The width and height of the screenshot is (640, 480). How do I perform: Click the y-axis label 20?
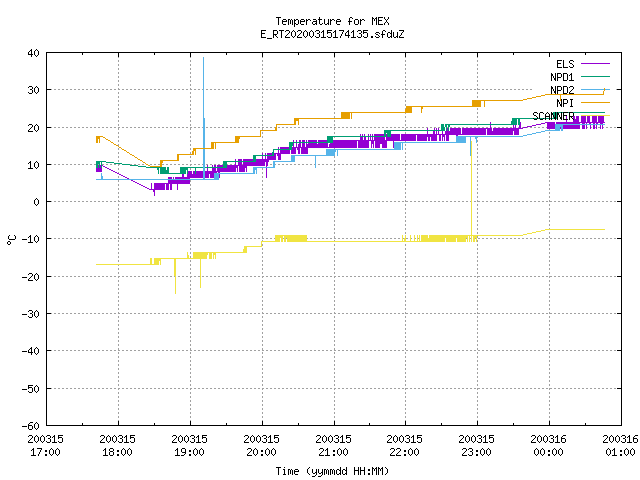[33, 128]
